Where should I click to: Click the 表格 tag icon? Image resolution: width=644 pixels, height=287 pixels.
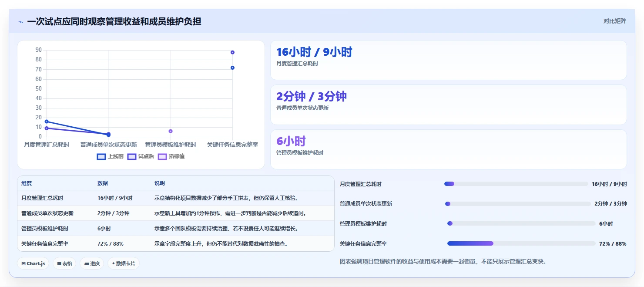click(x=59, y=264)
